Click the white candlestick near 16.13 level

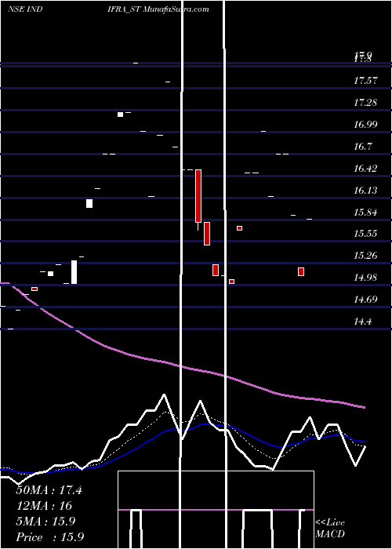coord(89,203)
